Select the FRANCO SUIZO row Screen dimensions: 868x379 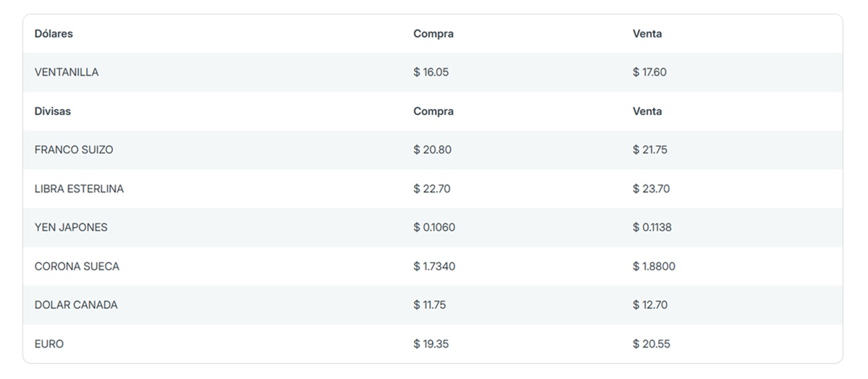click(433, 150)
